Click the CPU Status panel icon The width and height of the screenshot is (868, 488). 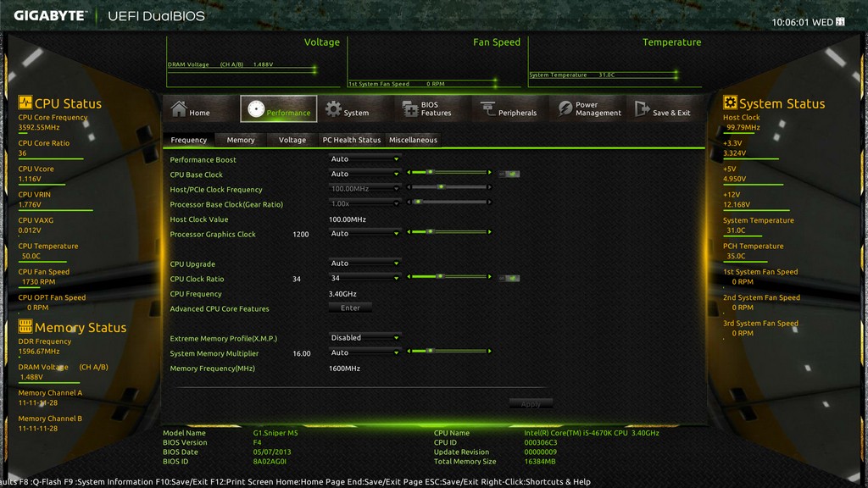(x=25, y=103)
